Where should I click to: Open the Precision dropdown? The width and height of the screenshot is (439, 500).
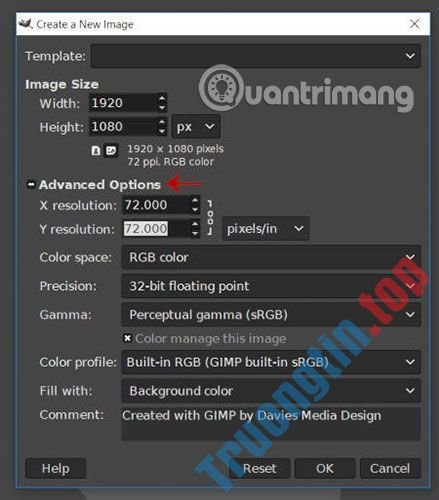pos(271,286)
